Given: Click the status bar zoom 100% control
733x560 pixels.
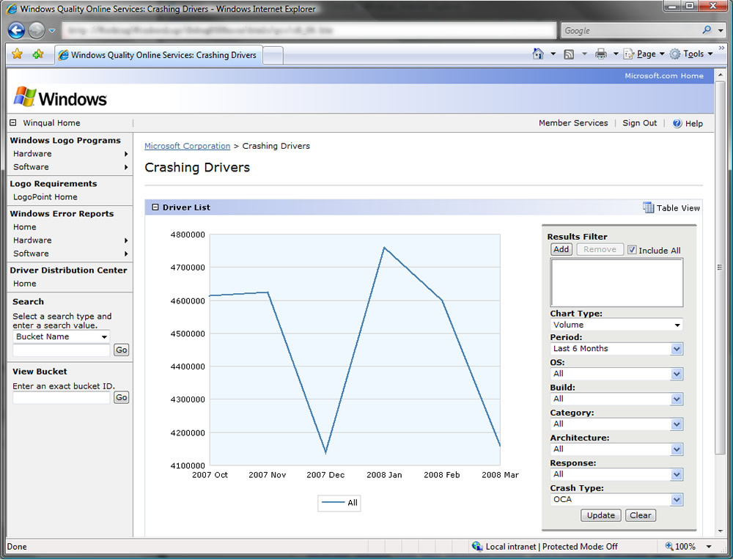Looking at the screenshot, I should [681, 547].
